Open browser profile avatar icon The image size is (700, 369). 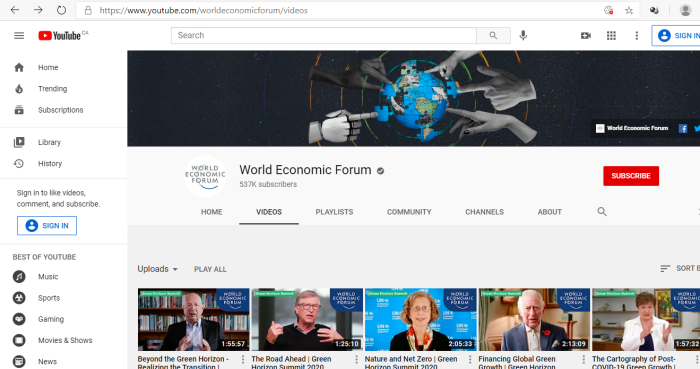pyautogui.click(x=686, y=10)
